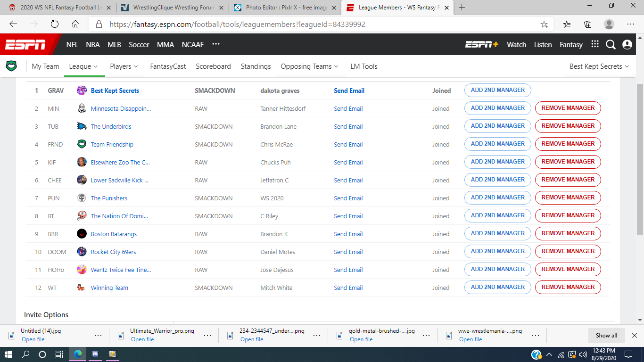Open the ESPN search magnifier icon
Image resolution: width=644 pixels, height=362 pixels.
tap(611, 45)
